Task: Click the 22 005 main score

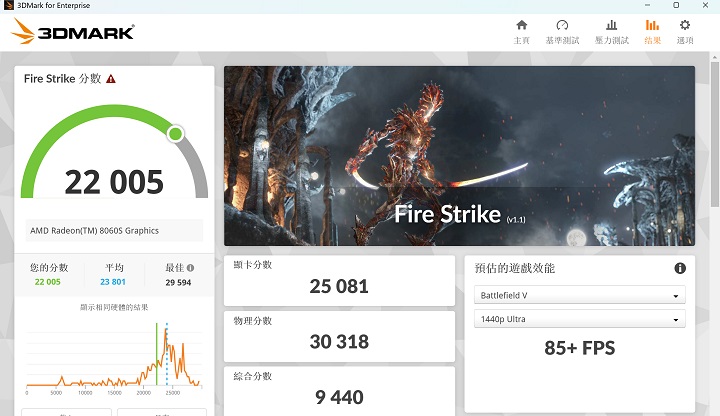Action: tap(114, 182)
